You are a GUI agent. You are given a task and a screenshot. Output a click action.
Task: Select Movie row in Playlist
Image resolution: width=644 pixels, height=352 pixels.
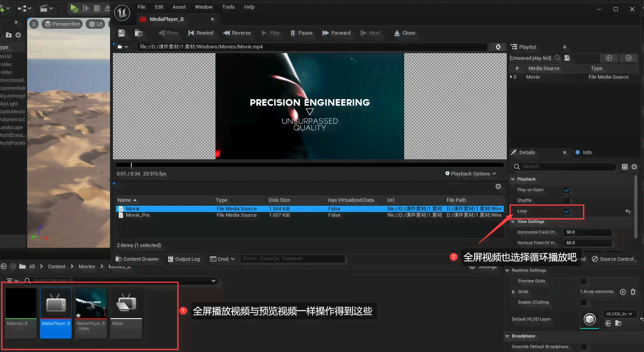[574, 77]
